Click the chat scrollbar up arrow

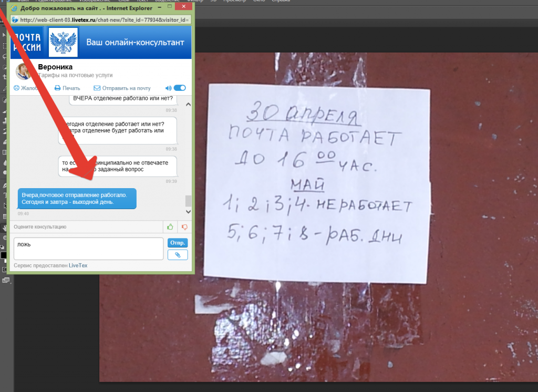[189, 105]
